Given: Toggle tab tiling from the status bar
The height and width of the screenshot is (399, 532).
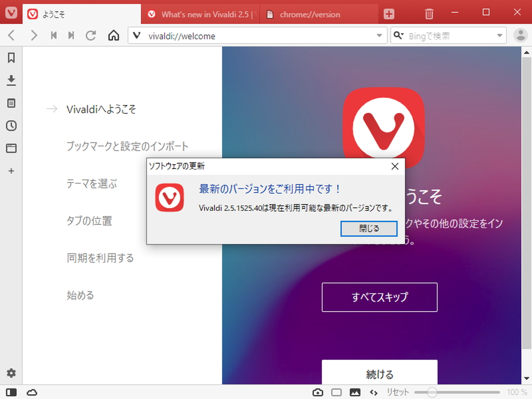Looking at the screenshot, I should pos(336,392).
